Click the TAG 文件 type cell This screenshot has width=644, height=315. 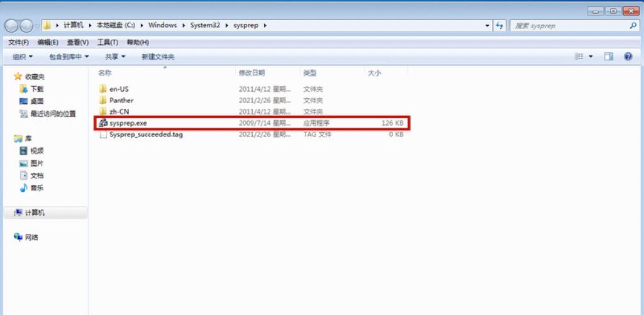point(317,135)
